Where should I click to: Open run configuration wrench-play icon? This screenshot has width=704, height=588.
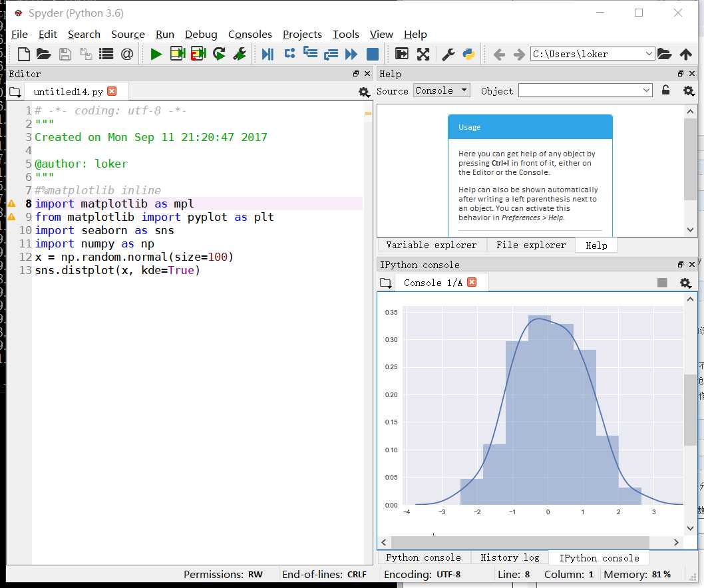tap(240, 54)
